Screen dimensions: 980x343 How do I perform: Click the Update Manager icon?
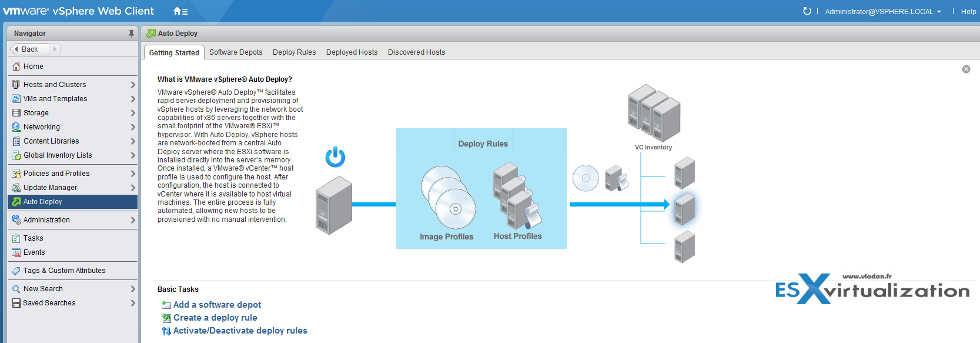16,188
